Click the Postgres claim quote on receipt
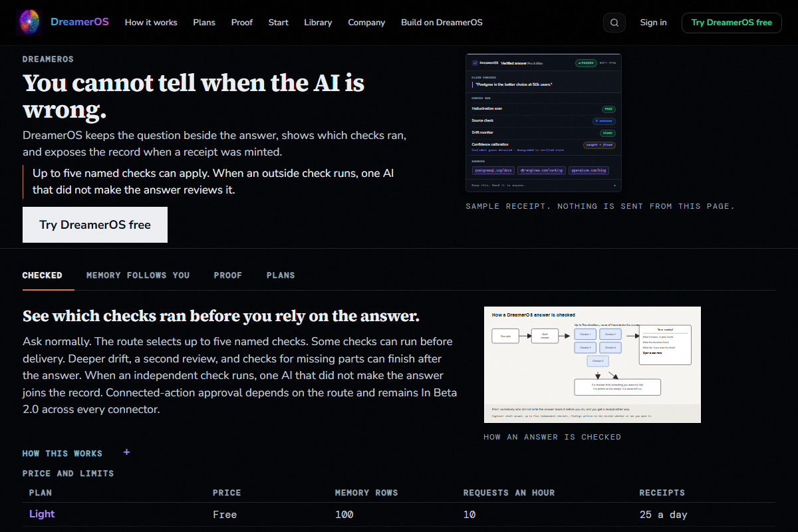Screen dimensions: 798x532 pyautogui.click(x=514, y=84)
